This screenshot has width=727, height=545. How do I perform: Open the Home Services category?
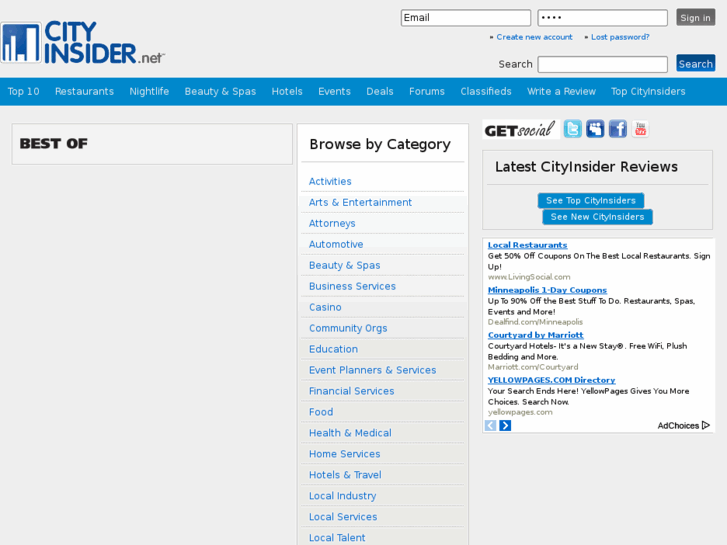point(344,454)
